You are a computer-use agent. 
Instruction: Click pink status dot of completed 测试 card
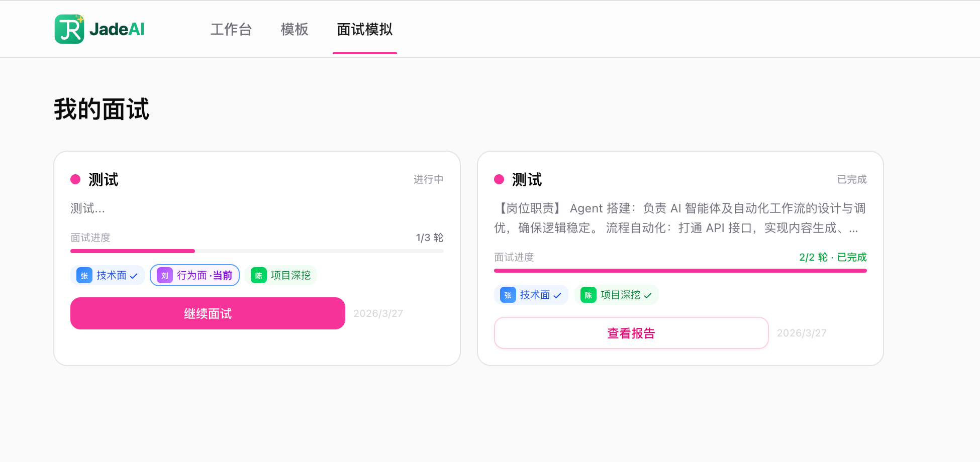pos(499,180)
